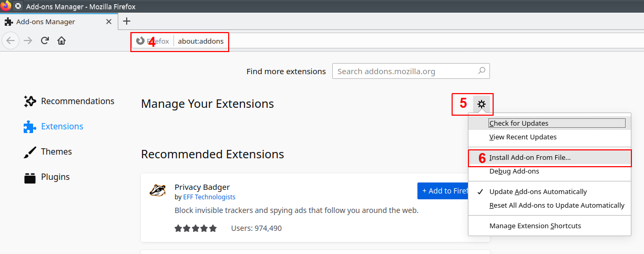
Task: Select View Recent Updates
Action: click(x=523, y=137)
